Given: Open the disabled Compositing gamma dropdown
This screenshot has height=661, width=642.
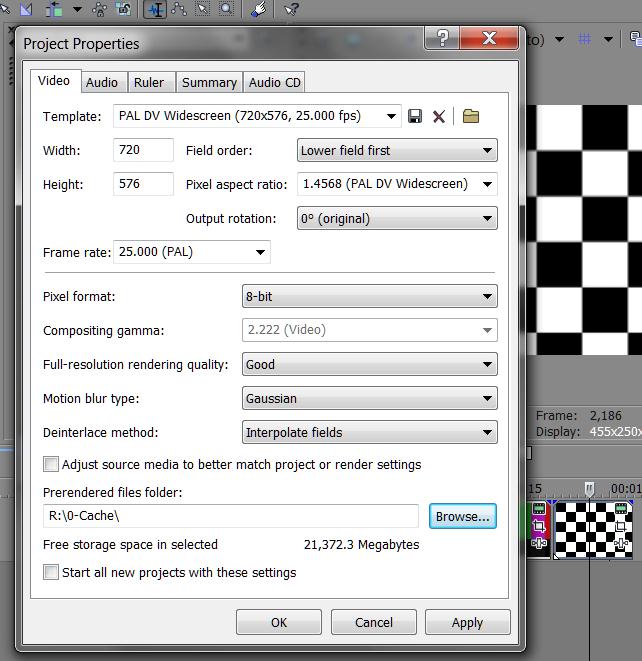Looking at the screenshot, I should [370, 330].
